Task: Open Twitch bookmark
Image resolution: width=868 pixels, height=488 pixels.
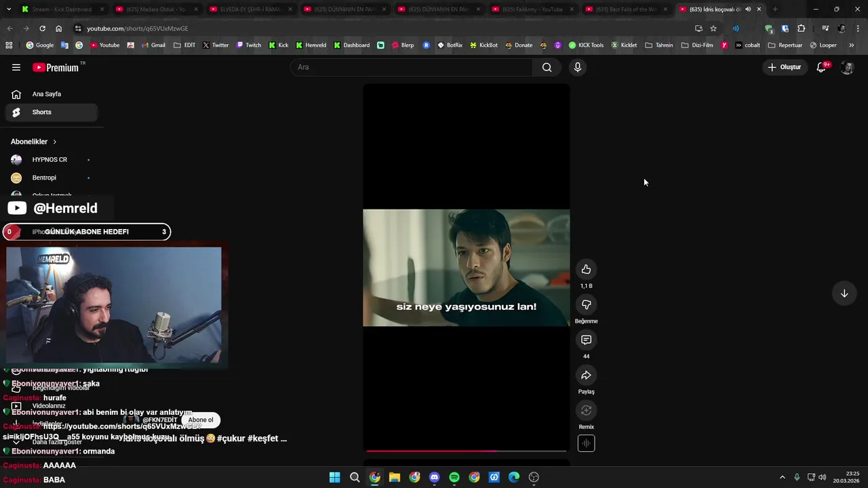Action: (248, 45)
